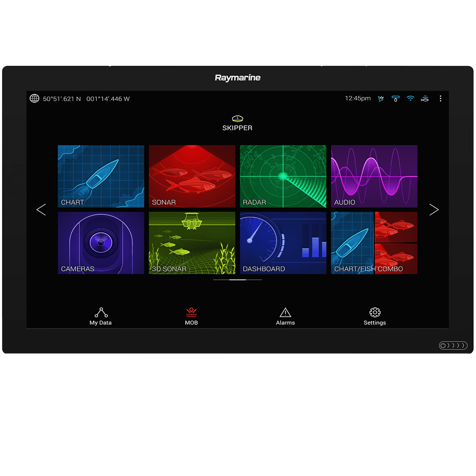Select the coordinates 50°51'.621 N readout
476x476 pixels.
click(x=62, y=99)
